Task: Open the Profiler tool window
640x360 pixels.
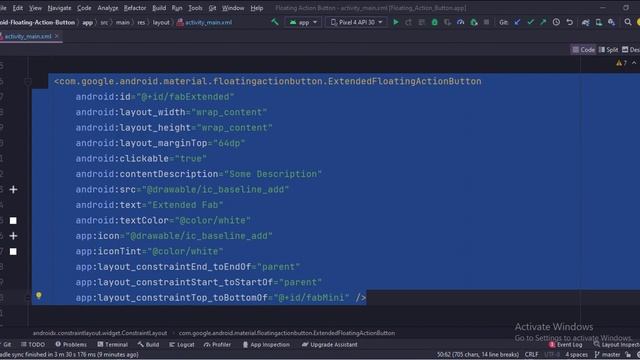Action: coord(218,344)
